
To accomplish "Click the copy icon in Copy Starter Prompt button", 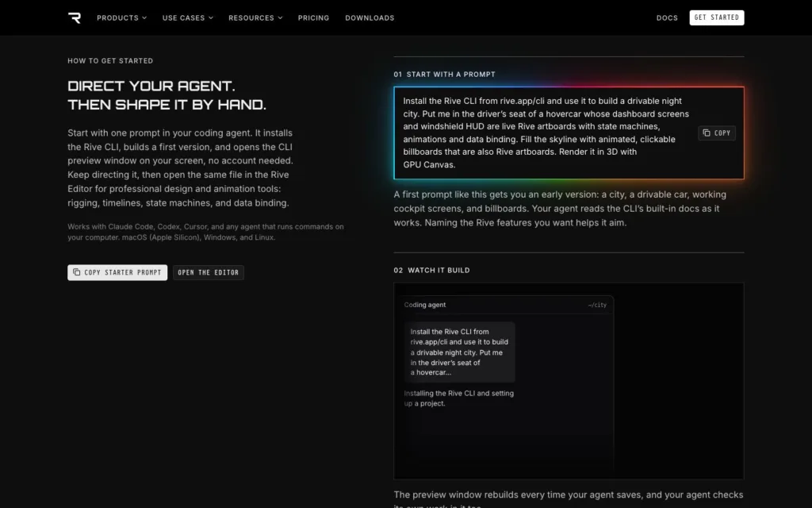I will (x=77, y=272).
